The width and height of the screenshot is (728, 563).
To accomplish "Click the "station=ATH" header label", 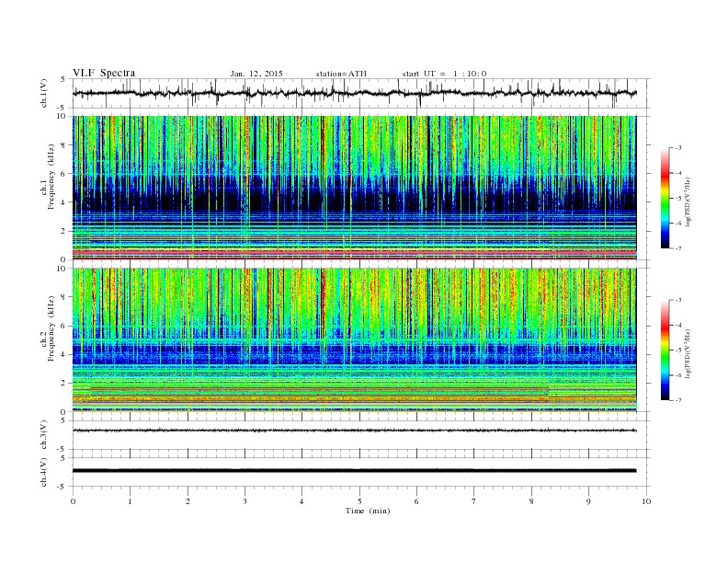I will click(x=341, y=74).
